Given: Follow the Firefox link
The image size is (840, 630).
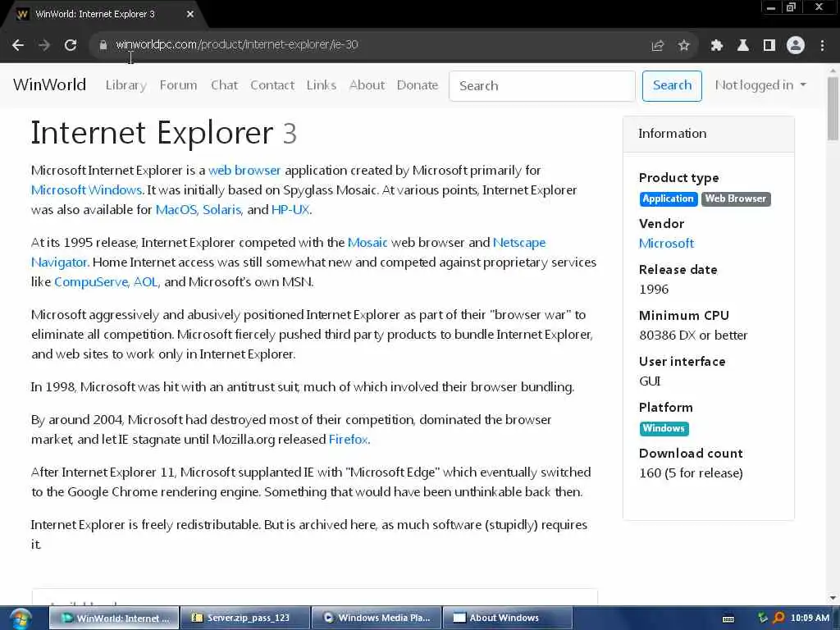Looking at the screenshot, I should coord(348,440).
